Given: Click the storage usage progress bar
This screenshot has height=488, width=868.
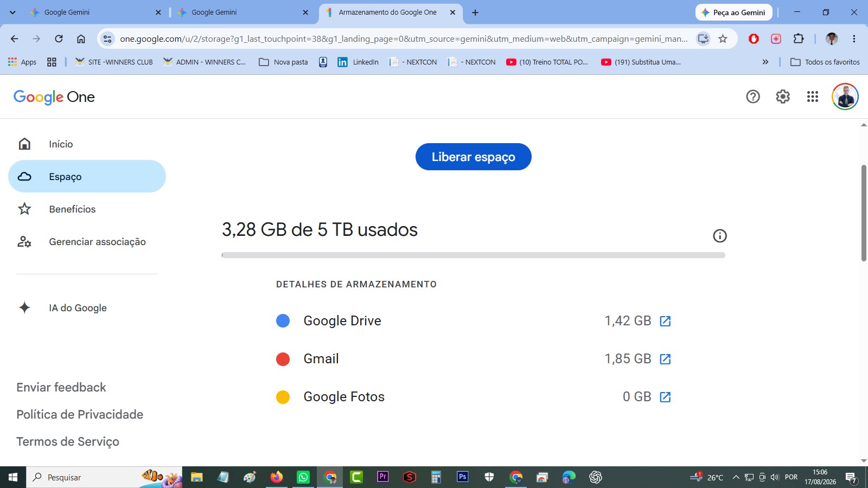Looking at the screenshot, I should click(x=474, y=255).
